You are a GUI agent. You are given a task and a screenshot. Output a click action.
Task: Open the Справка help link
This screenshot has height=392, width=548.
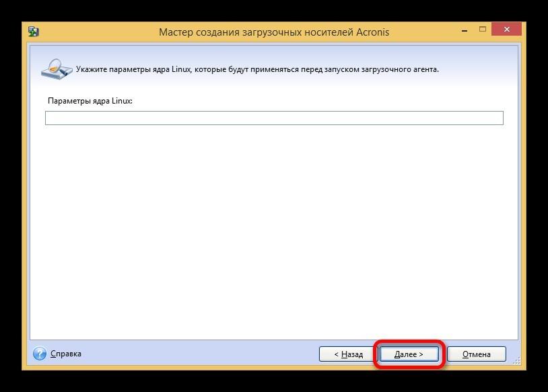point(66,354)
